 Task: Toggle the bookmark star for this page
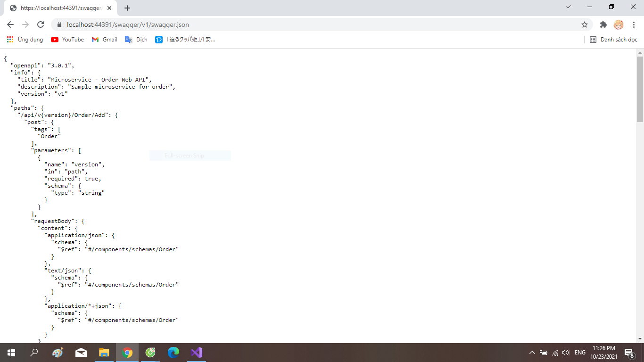585,25
